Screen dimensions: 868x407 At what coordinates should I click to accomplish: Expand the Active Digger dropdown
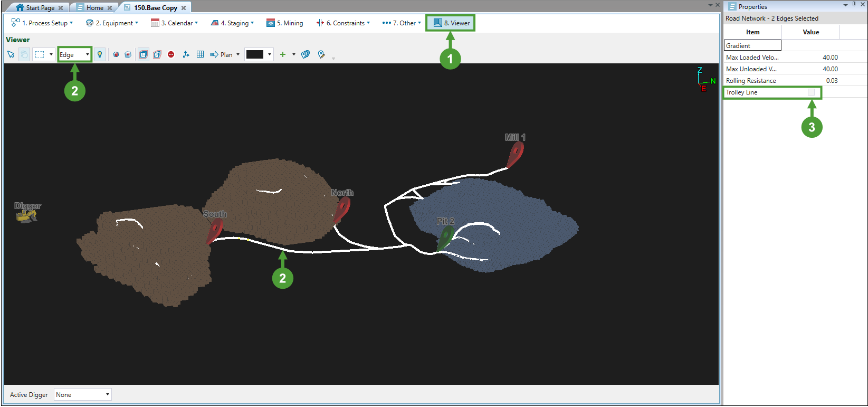83,394
